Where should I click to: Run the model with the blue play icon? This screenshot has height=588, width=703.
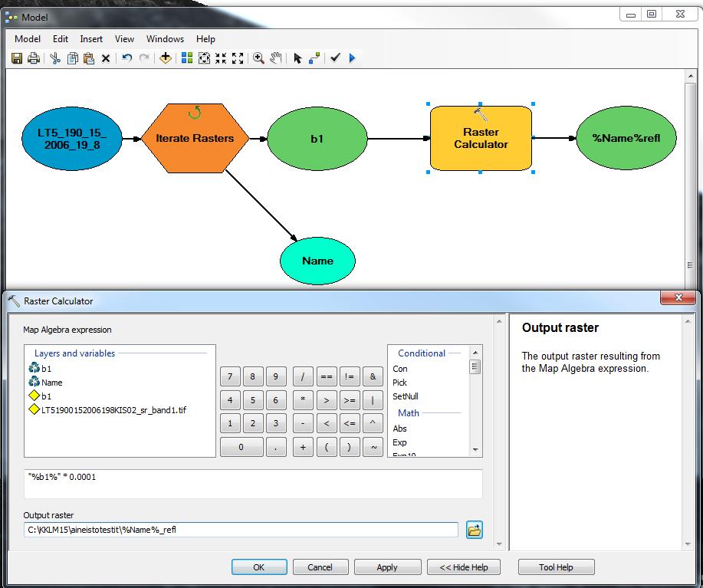pyautogui.click(x=352, y=58)
